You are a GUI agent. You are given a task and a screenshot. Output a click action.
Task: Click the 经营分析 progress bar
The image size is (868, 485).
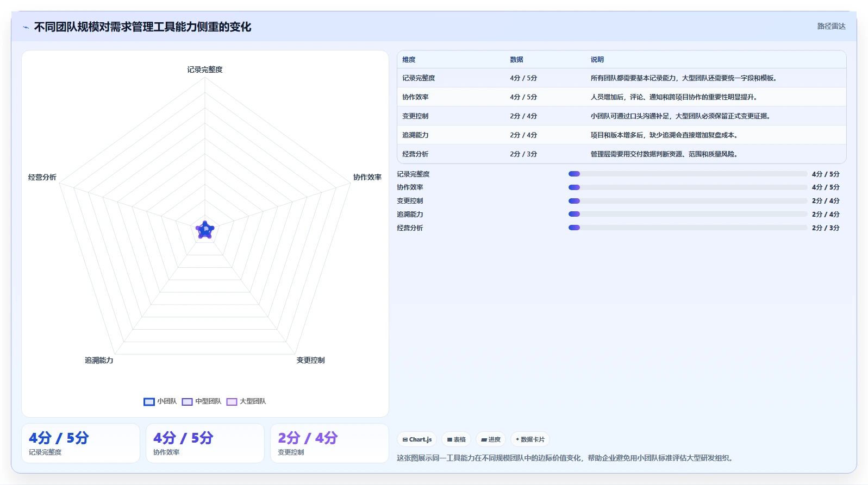688,228
